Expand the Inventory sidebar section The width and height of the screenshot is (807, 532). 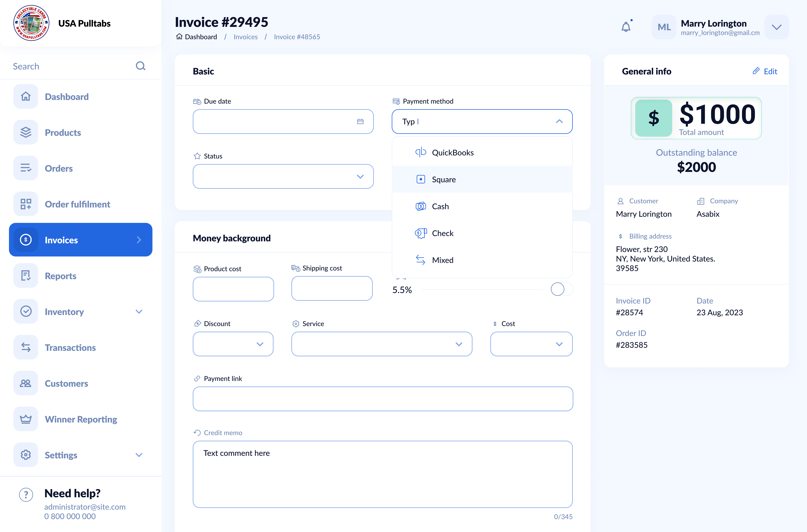click(x=139, y=312)
